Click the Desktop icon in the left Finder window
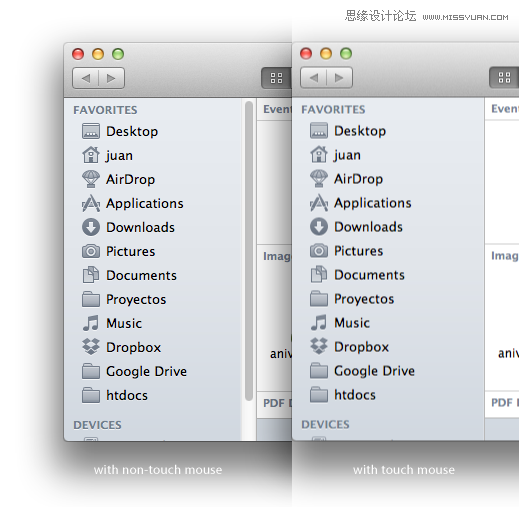Screen dimensions: 519x507 [x=91, y=131]
